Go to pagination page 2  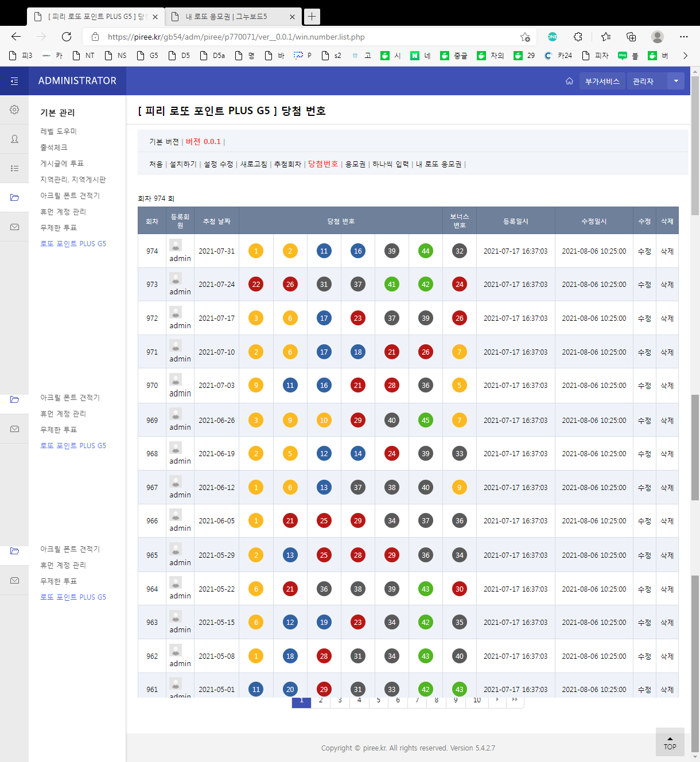coord(321,701)
